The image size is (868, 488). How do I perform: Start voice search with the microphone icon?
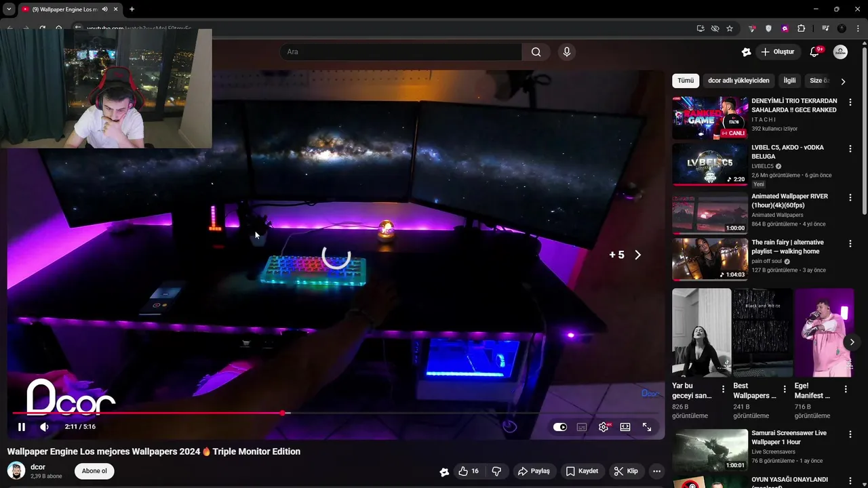click(x=567, y=52)
